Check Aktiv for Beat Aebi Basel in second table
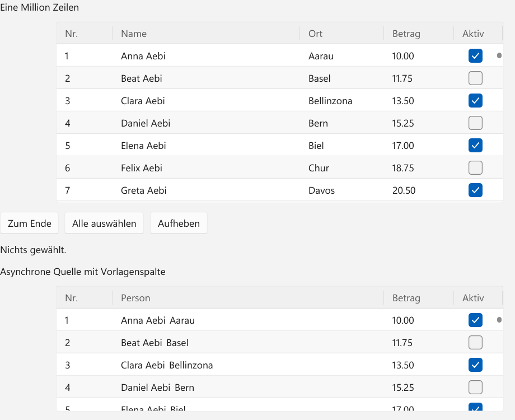 475,343
